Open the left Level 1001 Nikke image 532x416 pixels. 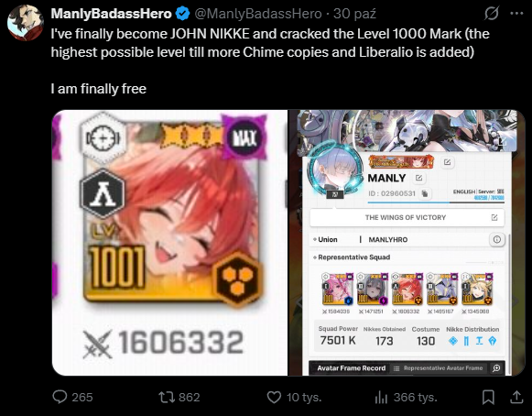[169, 243]
